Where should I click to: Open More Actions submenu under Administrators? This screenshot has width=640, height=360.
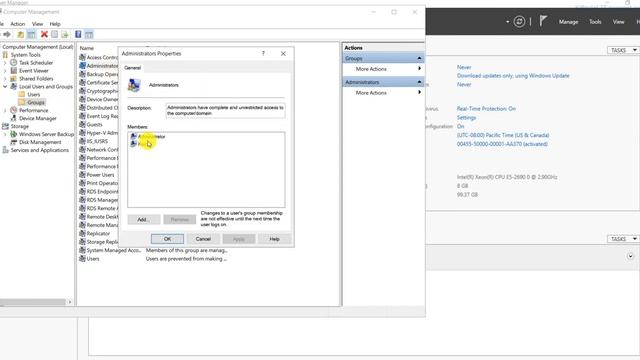383,93
